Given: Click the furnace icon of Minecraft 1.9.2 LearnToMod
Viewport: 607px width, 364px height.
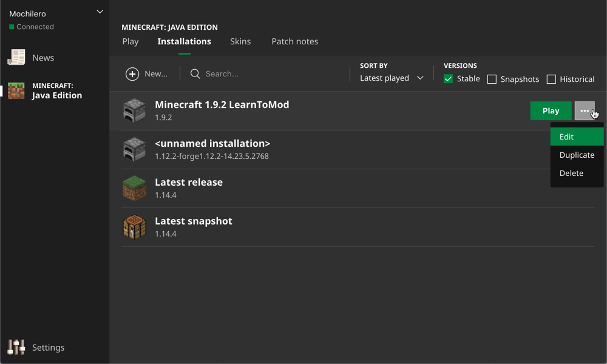Looking at the screenshot, I should point(135,110).
